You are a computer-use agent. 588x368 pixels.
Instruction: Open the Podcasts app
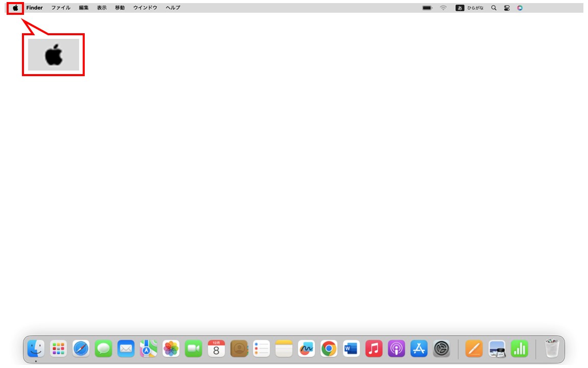point(396,349)
